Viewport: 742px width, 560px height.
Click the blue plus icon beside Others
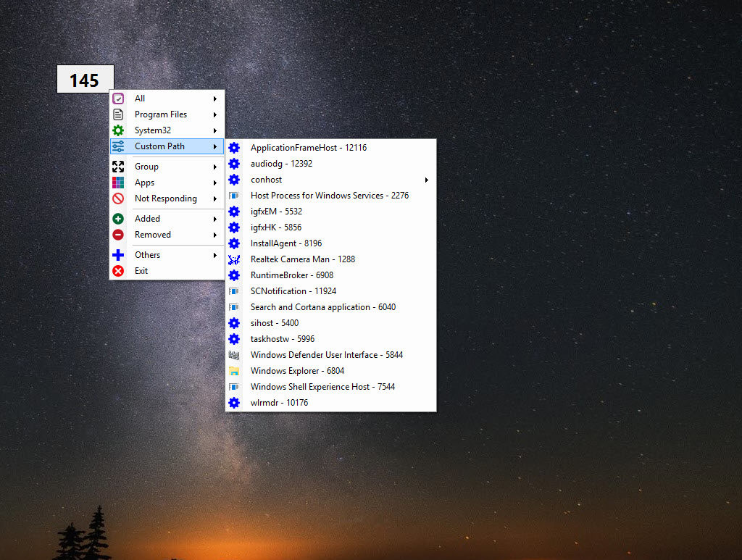tap(118, 255)
